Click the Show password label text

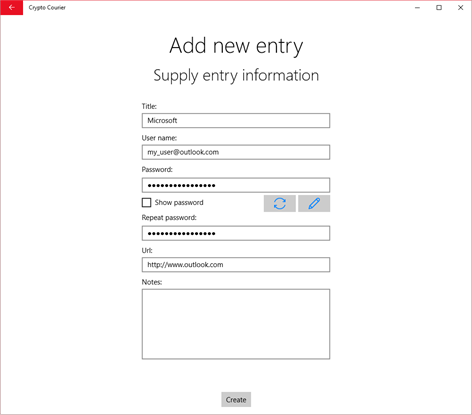[x=179, y=203]
